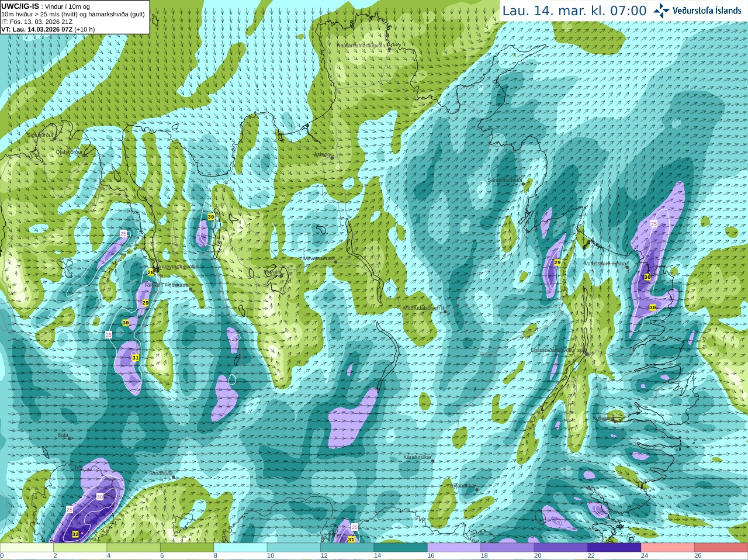Pick the olive green 6–8 legend swatch
748x560 pixels.
coord(187,548)
